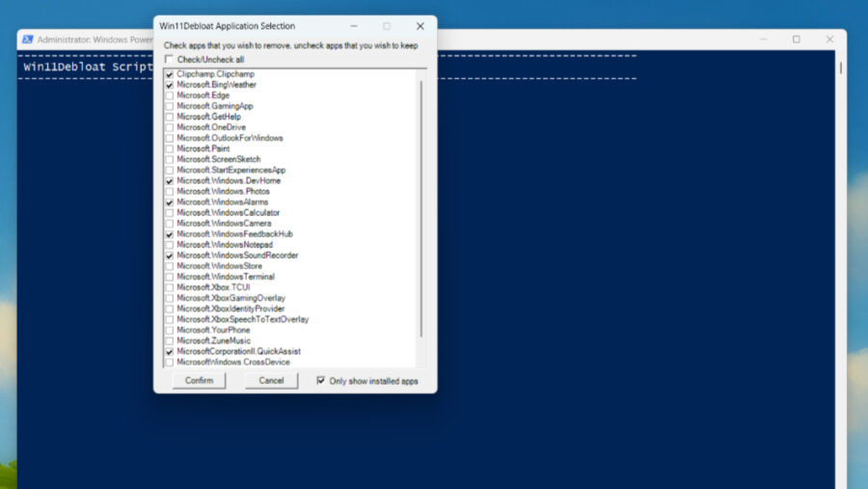
Task: Uncheck Microsoft.WindowsFeedbackHub checkbox
Action: click(170, 234)
